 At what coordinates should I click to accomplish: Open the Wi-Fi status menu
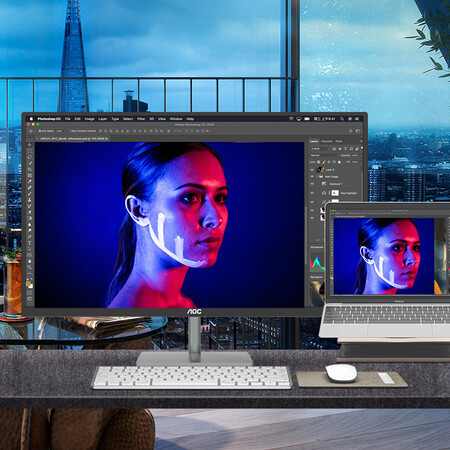coord(291,119)
